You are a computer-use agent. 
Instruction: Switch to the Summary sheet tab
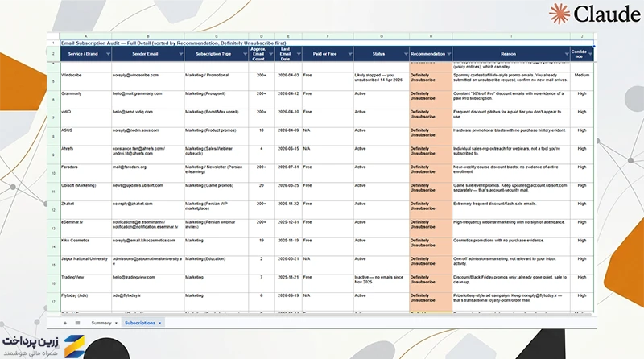(x=101, y=323)
